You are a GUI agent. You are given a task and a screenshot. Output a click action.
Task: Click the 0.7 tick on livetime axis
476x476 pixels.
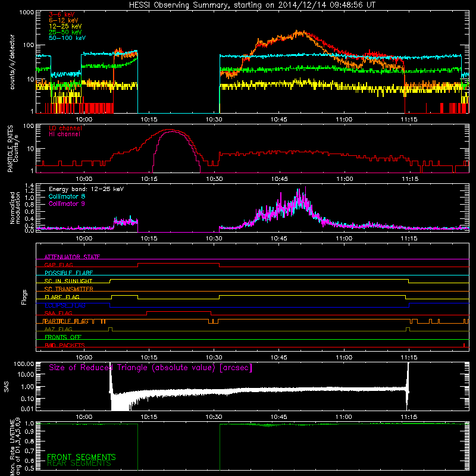coord(29,451)
